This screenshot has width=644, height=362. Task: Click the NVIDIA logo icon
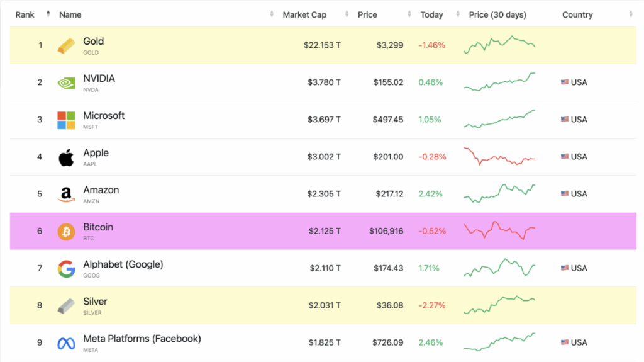[66, 82]
